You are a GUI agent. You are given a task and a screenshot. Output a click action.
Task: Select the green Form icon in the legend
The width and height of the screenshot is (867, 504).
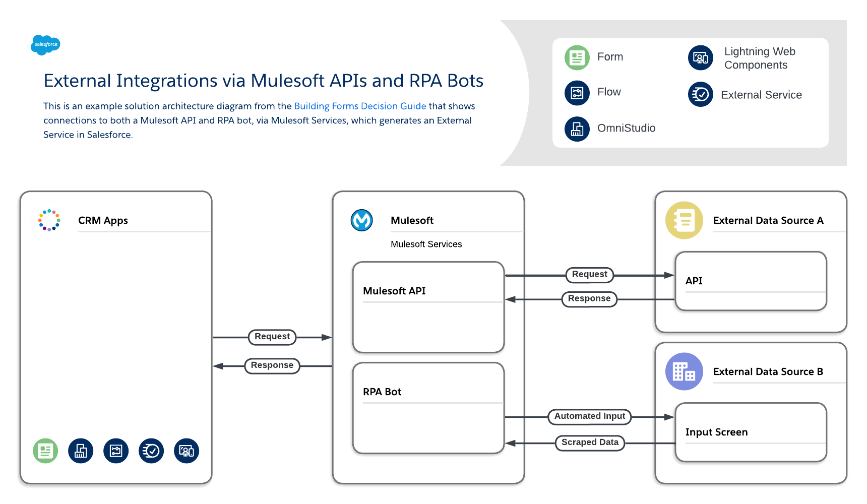tap(577, 57)
